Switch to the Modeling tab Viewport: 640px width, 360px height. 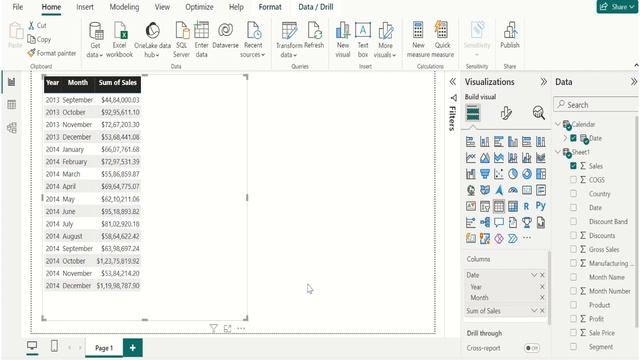(x=124, y=7)
